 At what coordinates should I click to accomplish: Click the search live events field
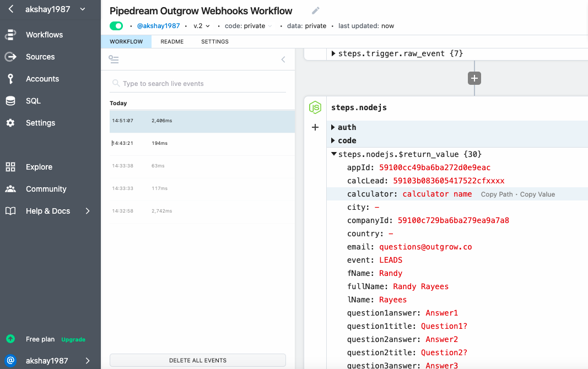pos(199,84)
